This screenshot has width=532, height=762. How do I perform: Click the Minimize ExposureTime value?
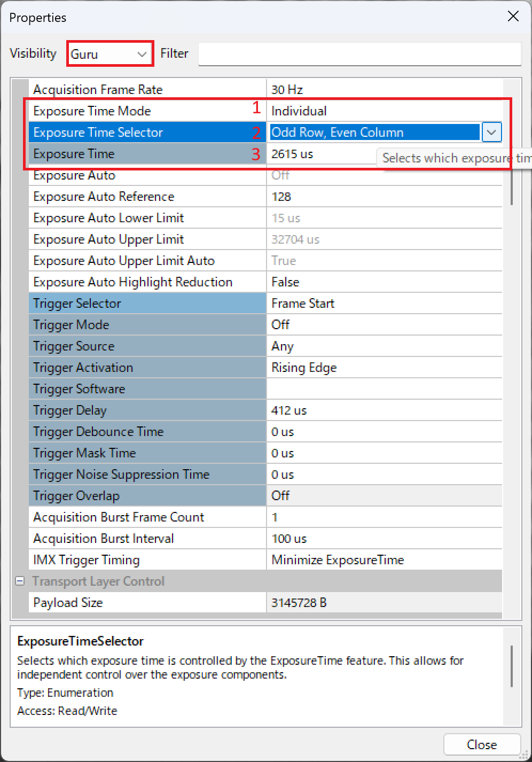[x=338, y=559]
